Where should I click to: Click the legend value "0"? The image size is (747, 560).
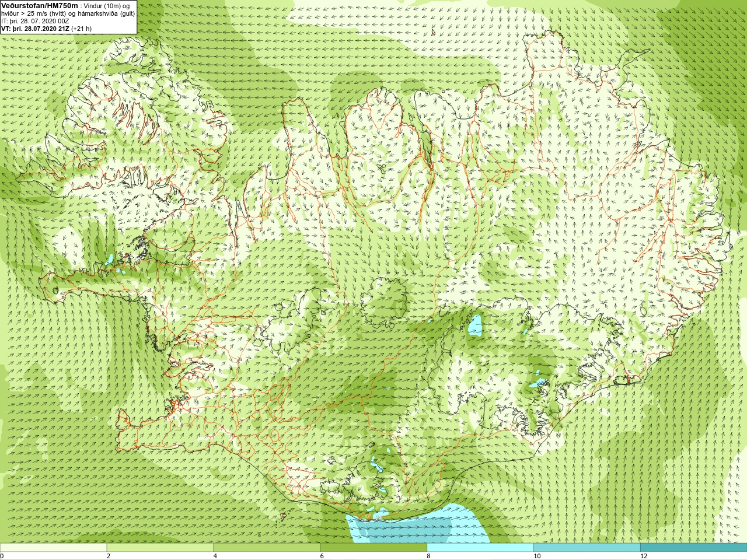click(x=2, y=556)
